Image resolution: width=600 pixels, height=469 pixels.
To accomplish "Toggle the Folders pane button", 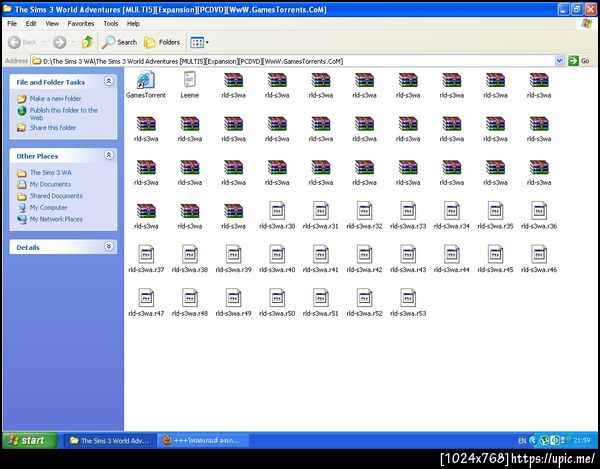I will tap(162, 42).
